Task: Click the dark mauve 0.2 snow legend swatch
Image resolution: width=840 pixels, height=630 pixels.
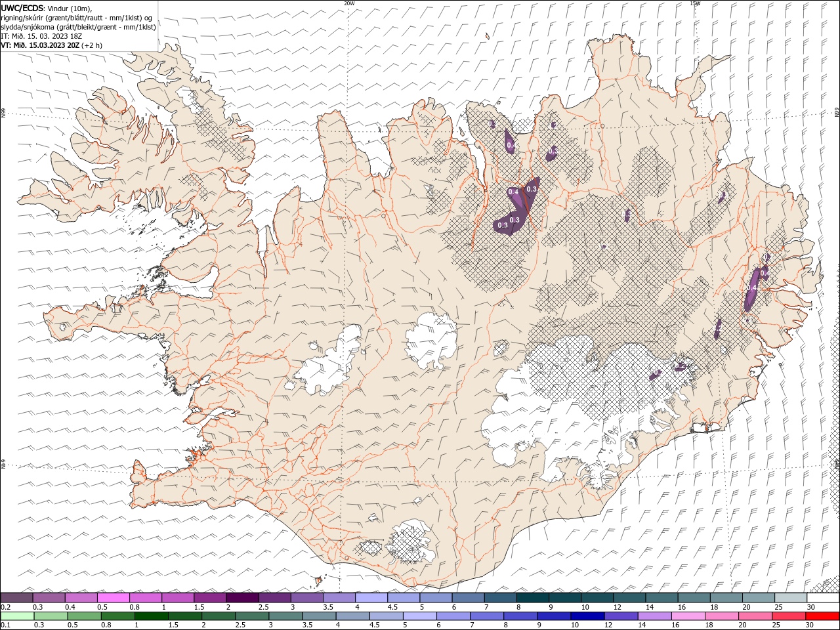Action: point(16,598)
